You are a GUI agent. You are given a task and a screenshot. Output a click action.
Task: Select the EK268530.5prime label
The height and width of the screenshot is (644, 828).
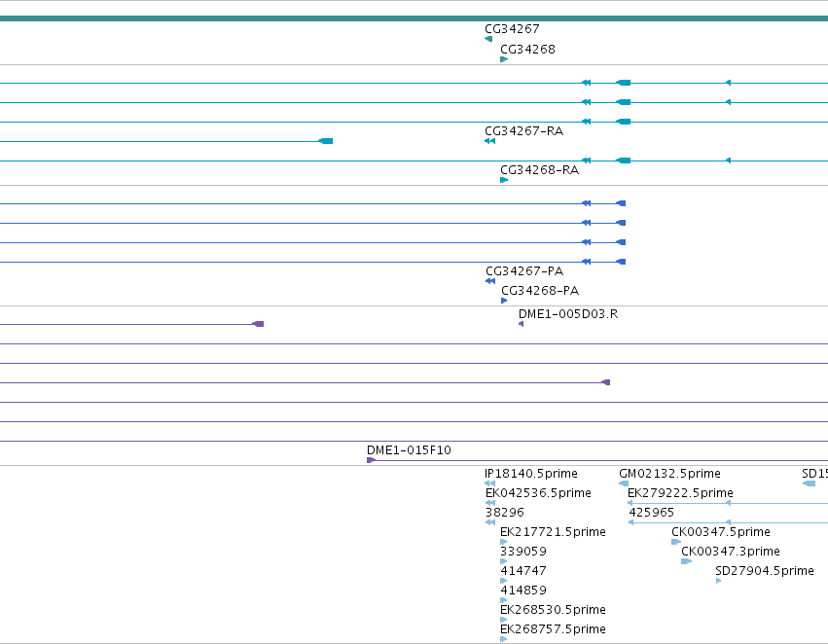pyautogui.click(x=553, y=610)
